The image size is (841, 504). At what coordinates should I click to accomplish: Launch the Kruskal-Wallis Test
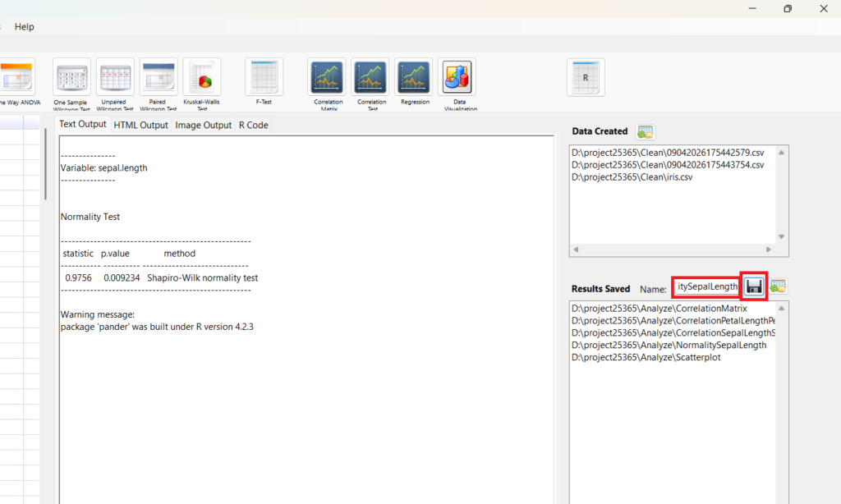coord(201,77)
